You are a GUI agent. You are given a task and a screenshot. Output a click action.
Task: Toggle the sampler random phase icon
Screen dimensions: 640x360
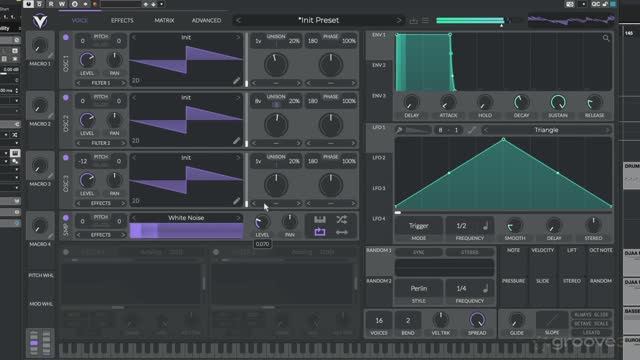[x=342, y=220]
